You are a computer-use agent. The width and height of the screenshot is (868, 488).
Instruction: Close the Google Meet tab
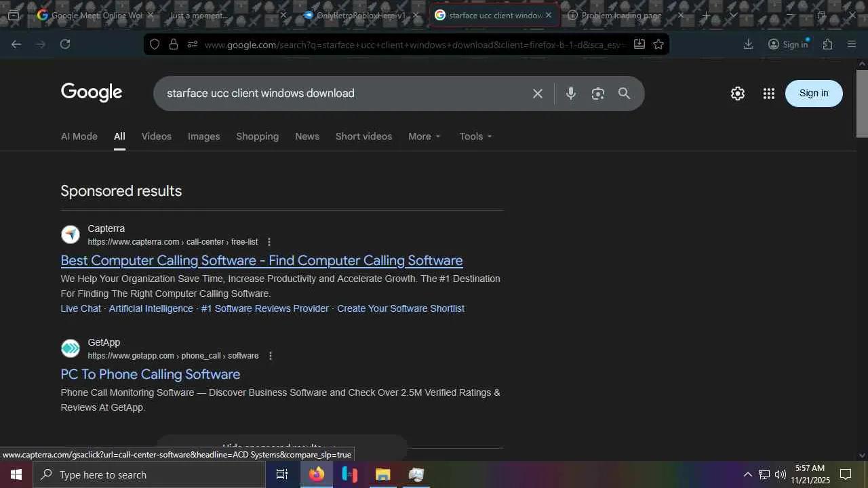click(x=151, y=15)
